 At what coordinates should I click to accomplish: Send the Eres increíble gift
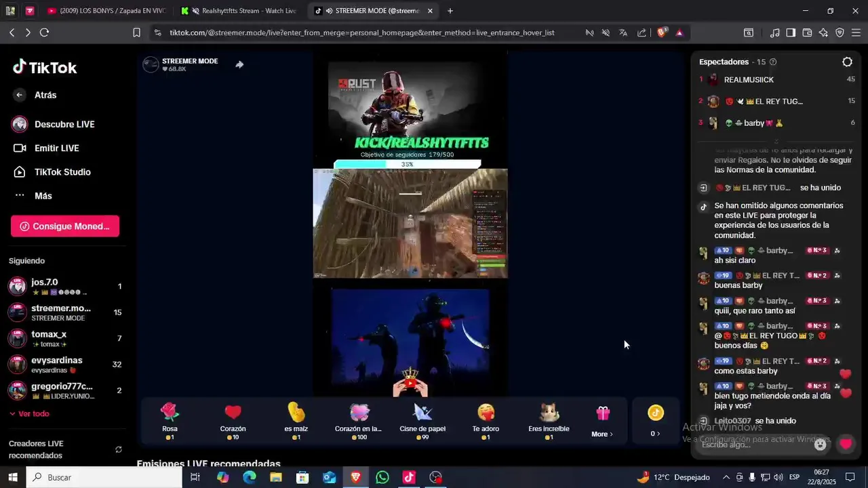[549, 421]
